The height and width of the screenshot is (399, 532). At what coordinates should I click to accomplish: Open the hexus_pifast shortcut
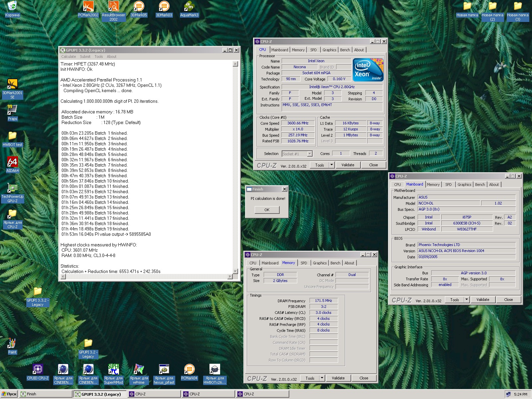click(x=164, y=374)
